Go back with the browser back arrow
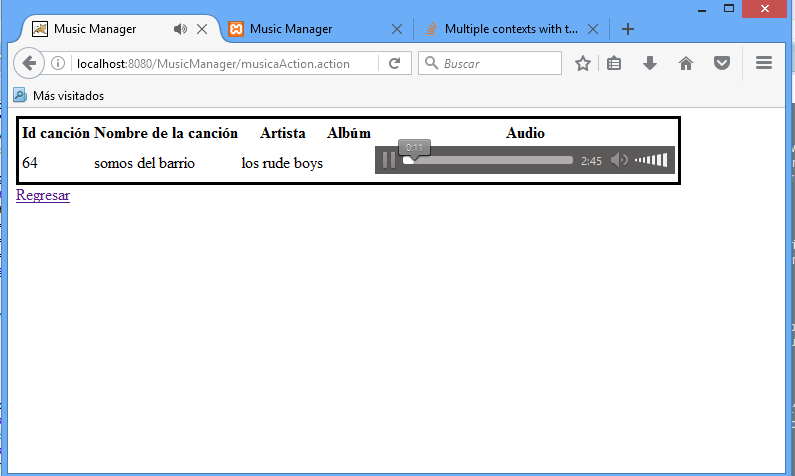The height and width of the screenshot is (476, 795). (29, 63)
